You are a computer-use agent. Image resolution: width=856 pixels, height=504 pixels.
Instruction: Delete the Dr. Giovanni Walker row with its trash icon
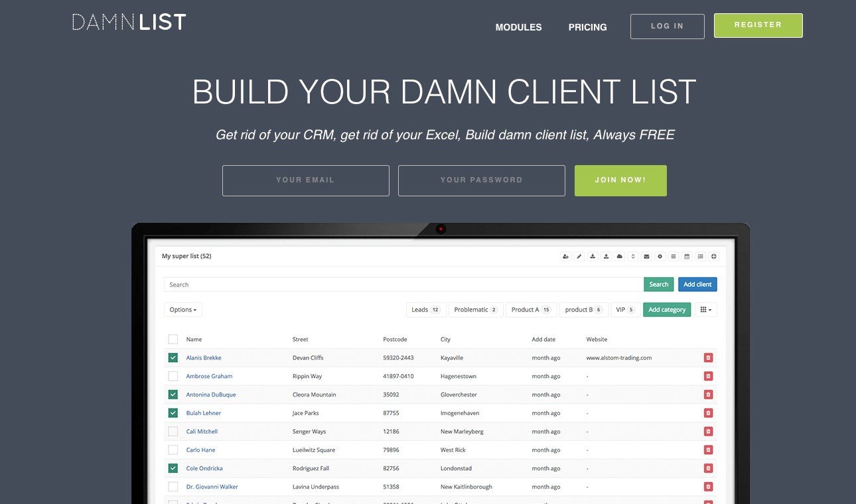click(708, 487)
